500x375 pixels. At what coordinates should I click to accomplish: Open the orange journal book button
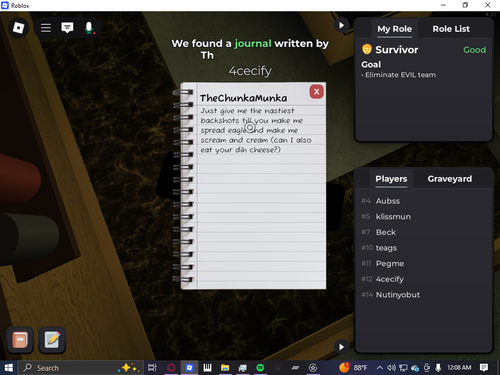click(x=20, y=340)
